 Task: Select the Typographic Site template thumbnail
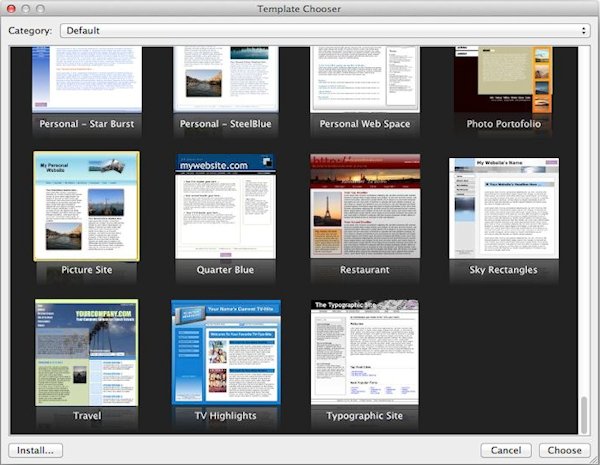pos(364,352)
